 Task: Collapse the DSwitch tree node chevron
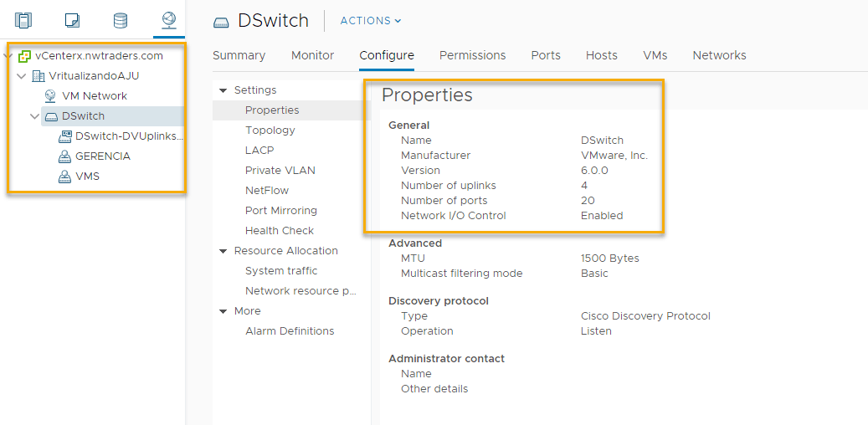tap(34, 116)
